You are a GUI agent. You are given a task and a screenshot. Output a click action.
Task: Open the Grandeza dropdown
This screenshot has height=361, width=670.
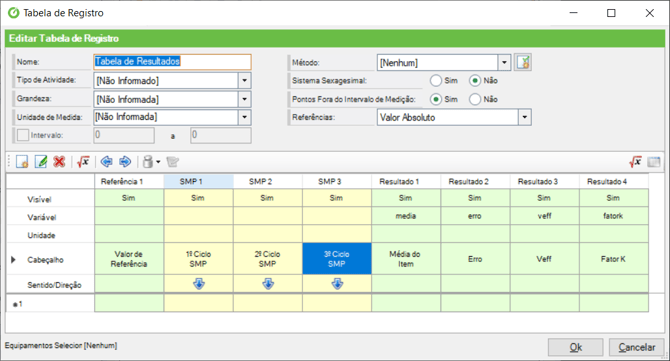(244, 99)
